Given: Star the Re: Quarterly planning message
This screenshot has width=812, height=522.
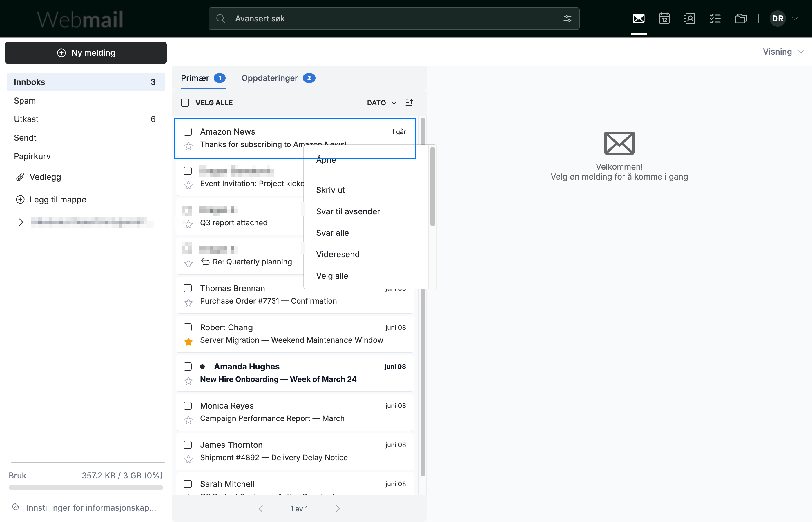Looking at the screenshot, I should click(x=188, y=263).
